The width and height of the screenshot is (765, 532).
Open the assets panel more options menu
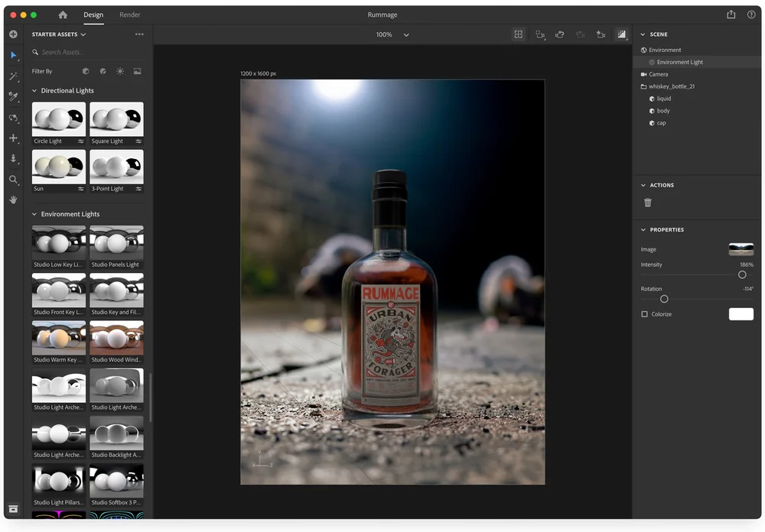pos(139,34)
